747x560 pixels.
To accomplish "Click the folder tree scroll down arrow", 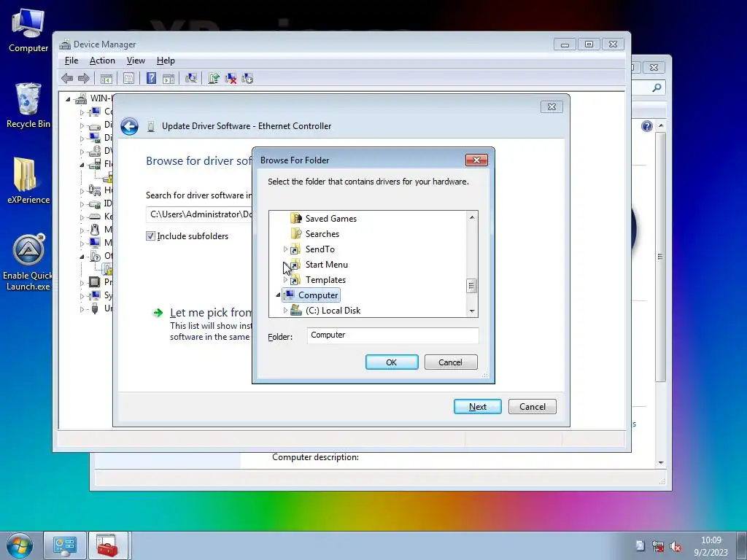I will 472,311.
